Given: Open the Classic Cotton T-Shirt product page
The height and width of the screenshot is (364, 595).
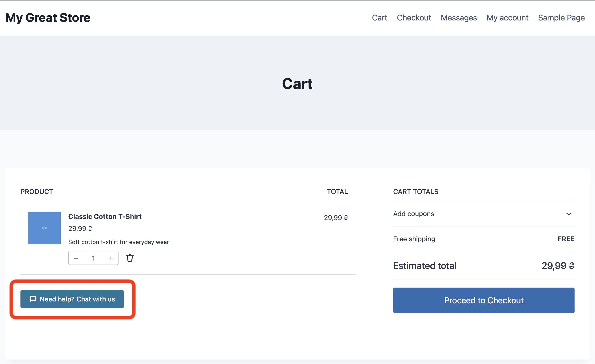Looking at the screenshot, I should (x=105, y=216).
